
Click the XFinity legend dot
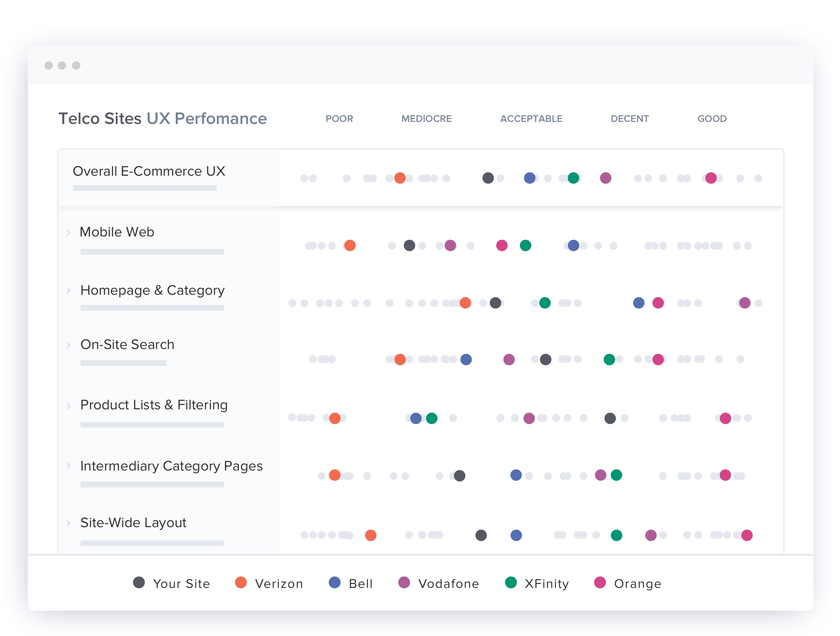click(511, 583)
